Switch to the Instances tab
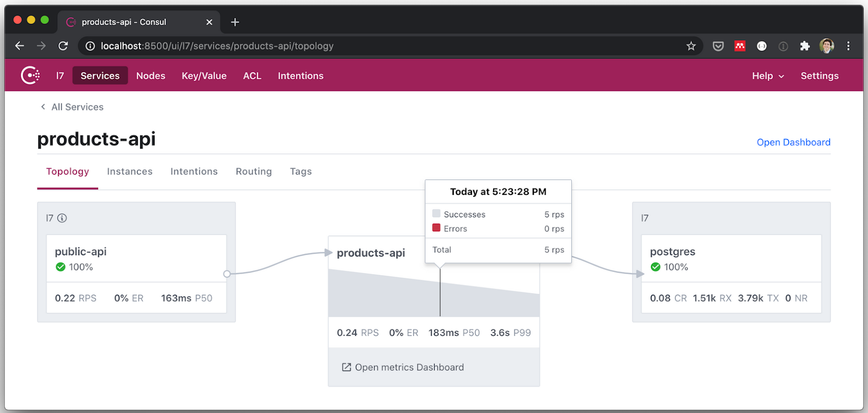Screen dimensions: 868x413 tap(130, 171)
